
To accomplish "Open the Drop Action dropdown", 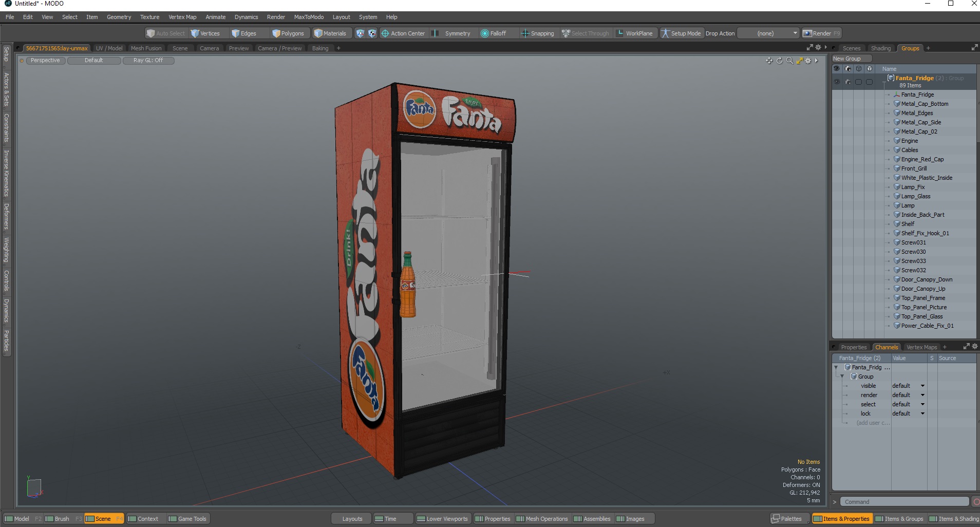I will 768,33.
